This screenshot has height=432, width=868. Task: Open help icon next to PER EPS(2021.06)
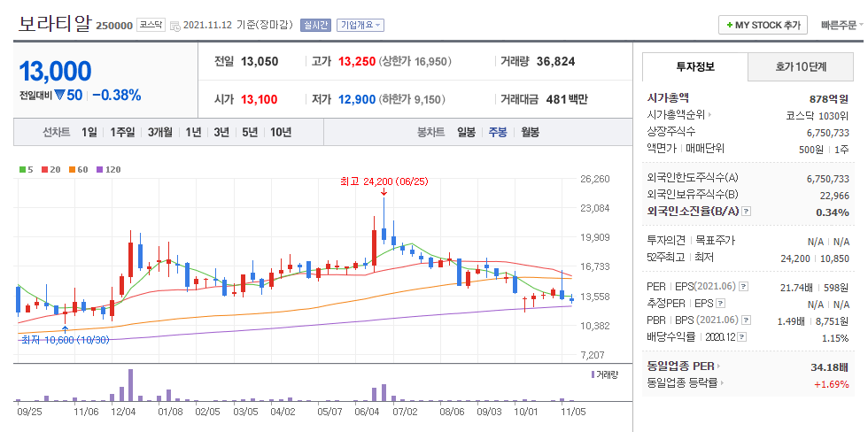(744, 287)
